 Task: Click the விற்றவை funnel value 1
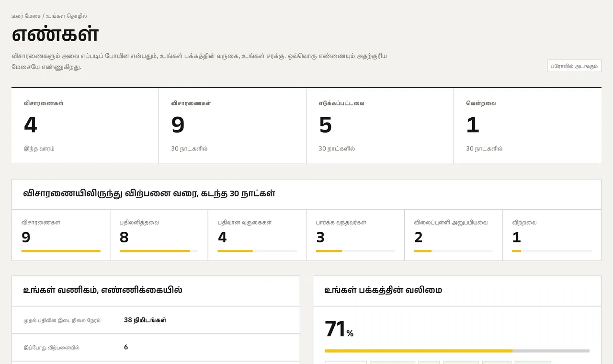tap(516, 237)
